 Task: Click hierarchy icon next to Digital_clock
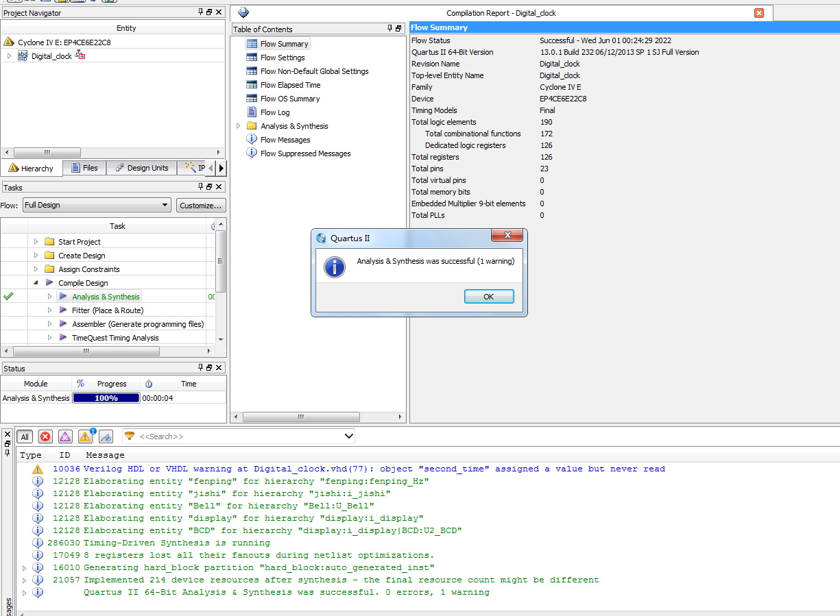coord(80,56)
